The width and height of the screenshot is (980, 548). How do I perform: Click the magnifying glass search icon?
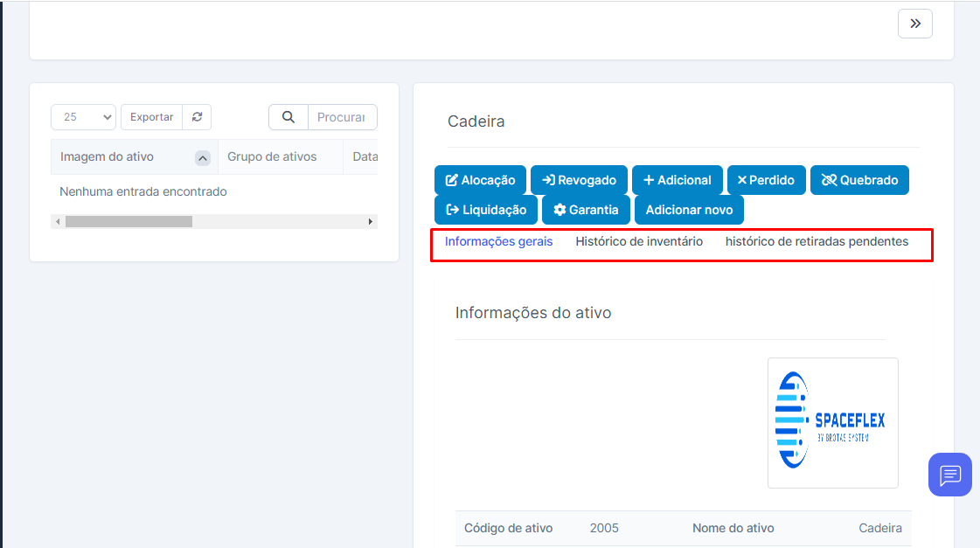click(288, 117)
